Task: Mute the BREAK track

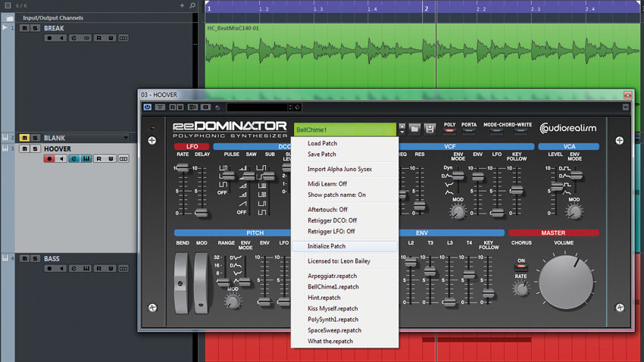Action: click(24, 28)
